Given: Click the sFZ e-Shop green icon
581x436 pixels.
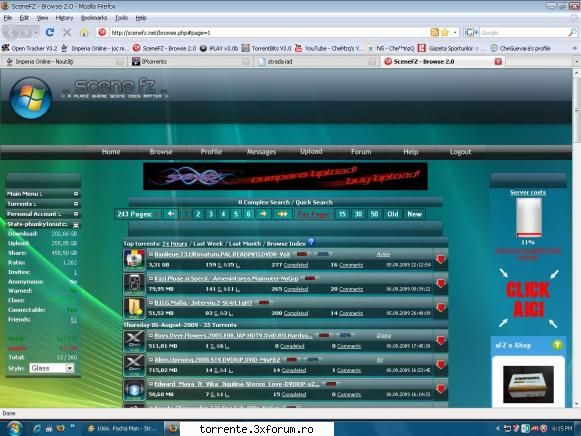Looking at the screenshot, I should 557,345.
